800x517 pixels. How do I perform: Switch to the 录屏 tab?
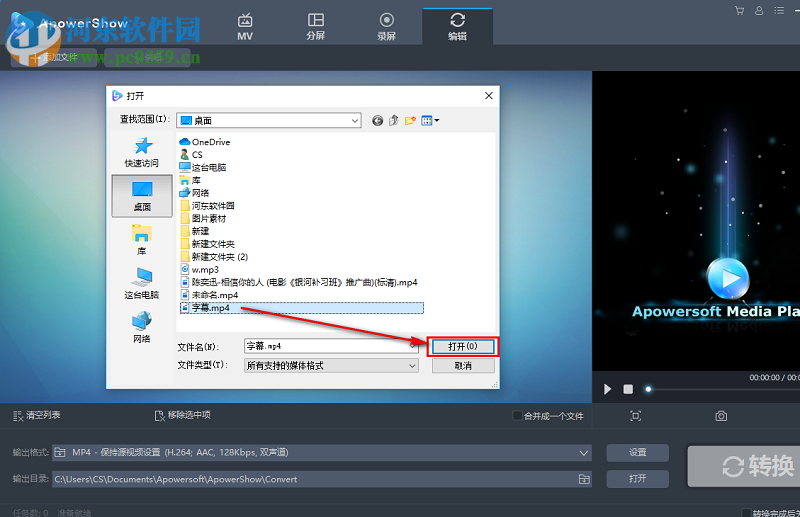tap(386, 28)
